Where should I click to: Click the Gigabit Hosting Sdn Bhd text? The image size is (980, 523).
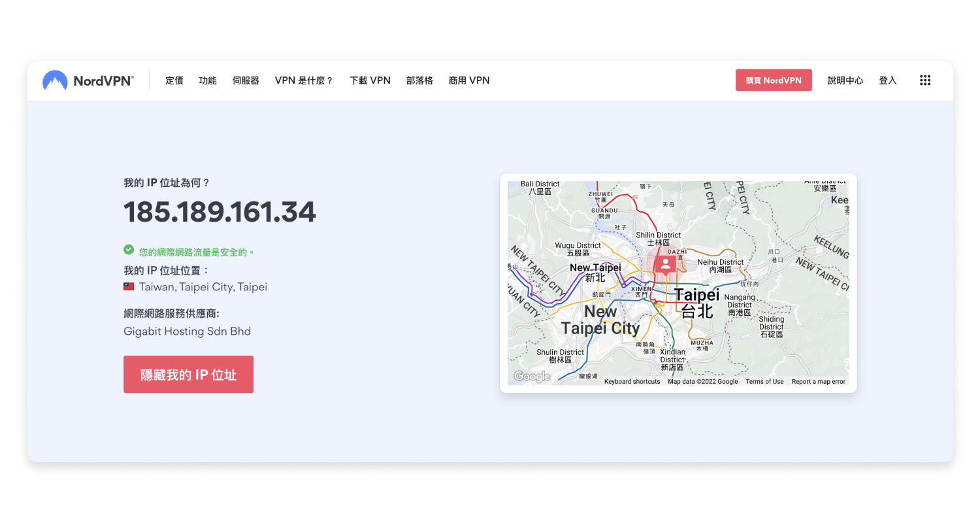pyautogui.click(x=187, y=331)
